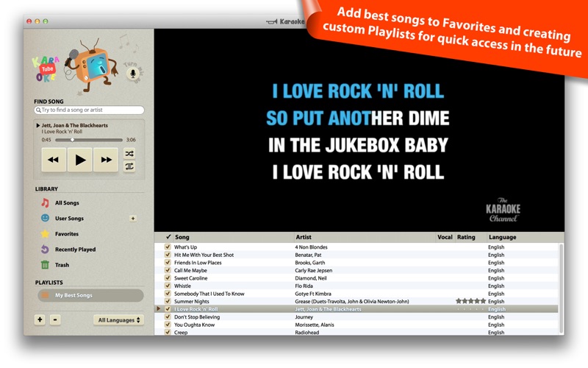The height and width of the screenshot is (368, 588).
Task: Select the Favorites library label
Action: coord(67,233)
